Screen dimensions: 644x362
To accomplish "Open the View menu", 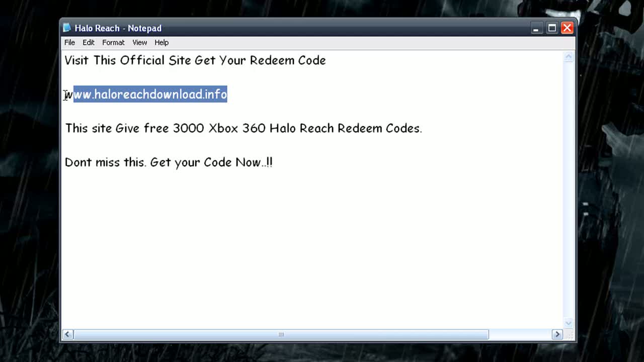I will coord(139,42).
